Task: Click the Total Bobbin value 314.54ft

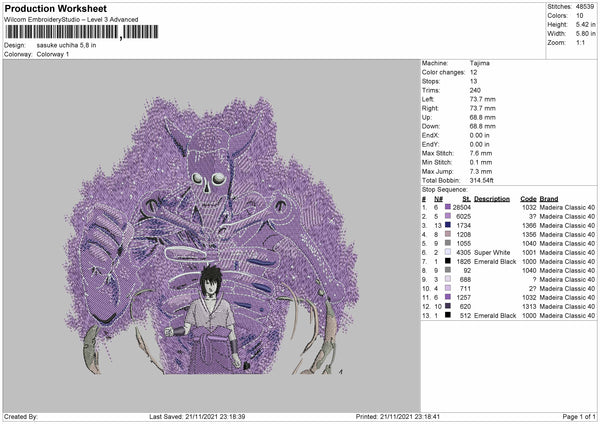Action: coord(481,180)
